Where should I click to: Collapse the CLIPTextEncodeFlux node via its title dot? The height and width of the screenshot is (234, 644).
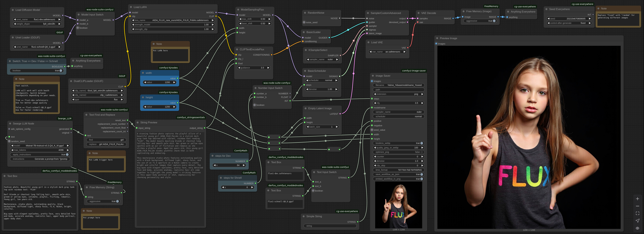pyautogui.click(x=237, y=50)
